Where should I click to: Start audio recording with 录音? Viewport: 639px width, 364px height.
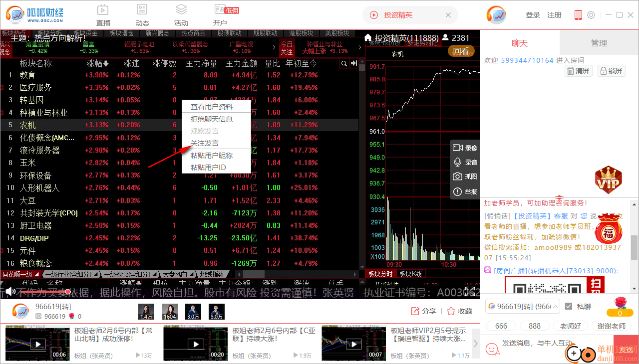(465, 162)
